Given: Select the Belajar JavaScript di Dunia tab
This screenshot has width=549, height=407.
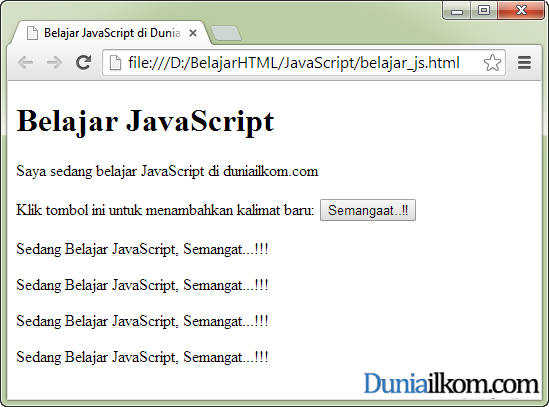Looking at the screenshot, I should pos(112,33).
